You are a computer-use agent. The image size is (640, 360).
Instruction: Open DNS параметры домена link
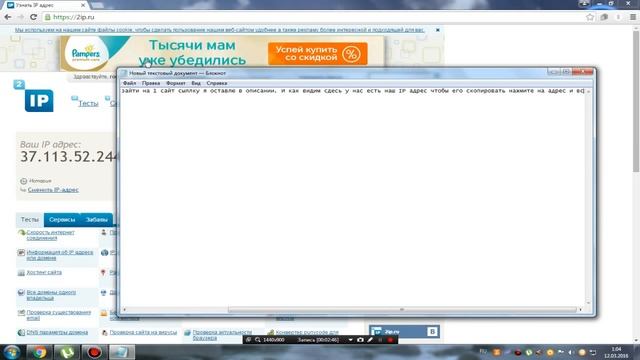click(x=57, y=332)
